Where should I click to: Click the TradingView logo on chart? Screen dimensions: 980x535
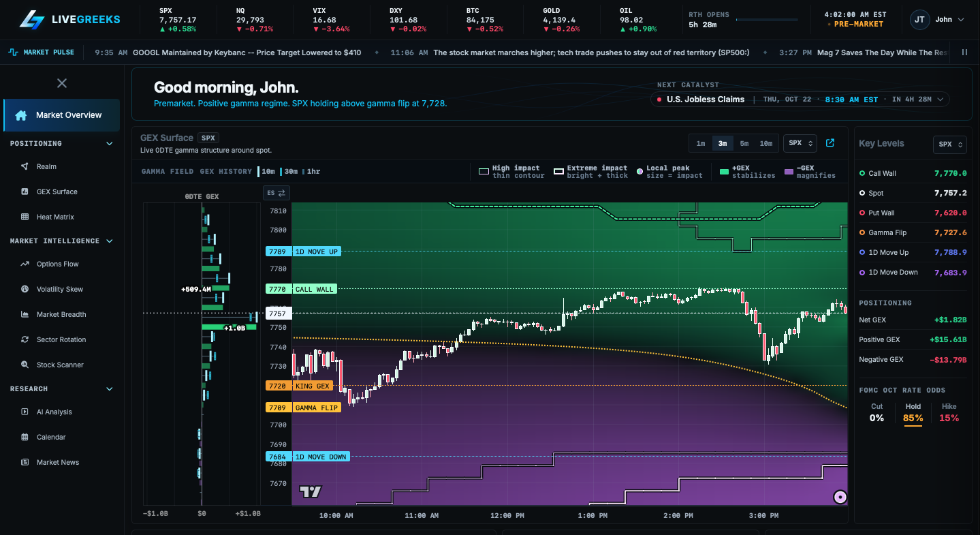coord(311,491)
